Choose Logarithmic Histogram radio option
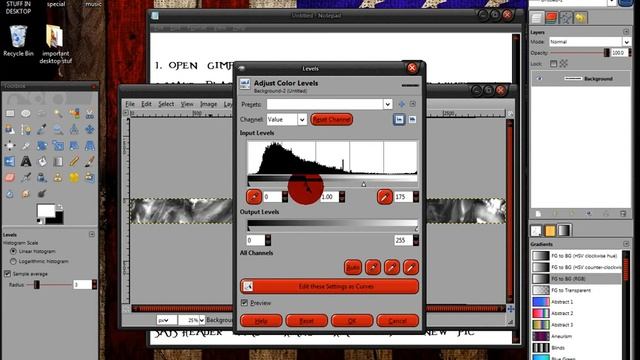The width and height of the screenshot is (640, 360). (13, 261)
